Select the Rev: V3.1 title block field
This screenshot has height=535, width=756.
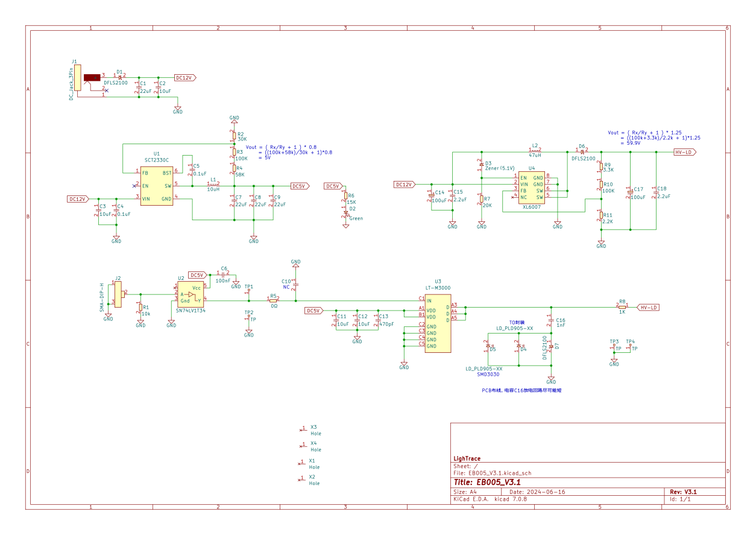click(684, 492)
